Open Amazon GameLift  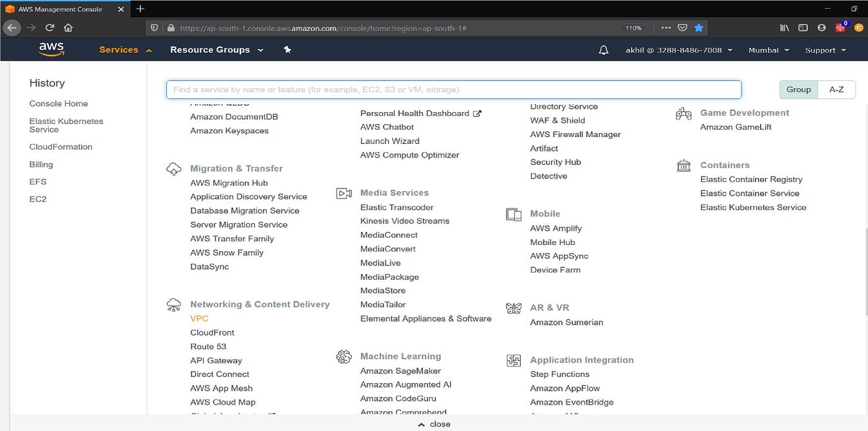point(736,127)
